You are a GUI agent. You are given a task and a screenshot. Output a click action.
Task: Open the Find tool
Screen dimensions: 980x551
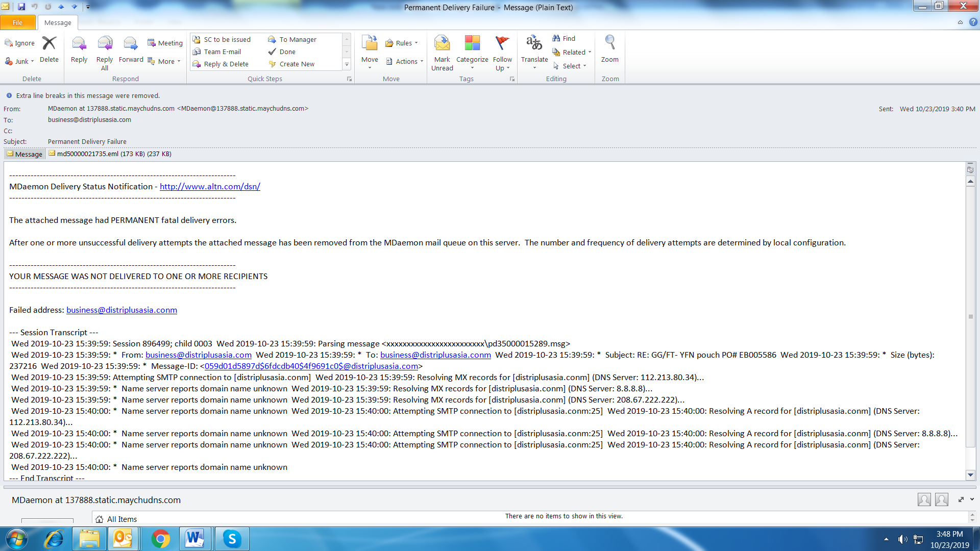[564, 38]
